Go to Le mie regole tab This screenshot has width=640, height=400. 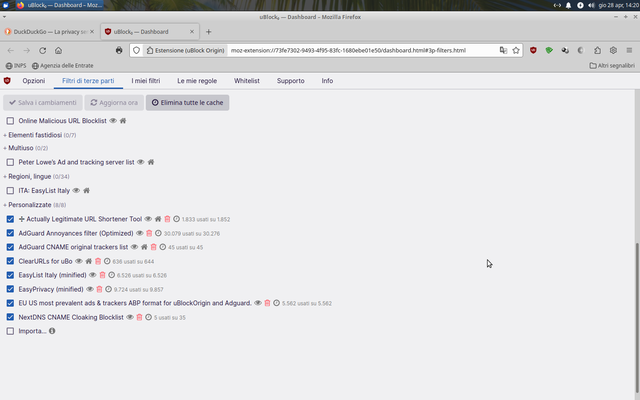pyautogui.click(x=197, y=81)
